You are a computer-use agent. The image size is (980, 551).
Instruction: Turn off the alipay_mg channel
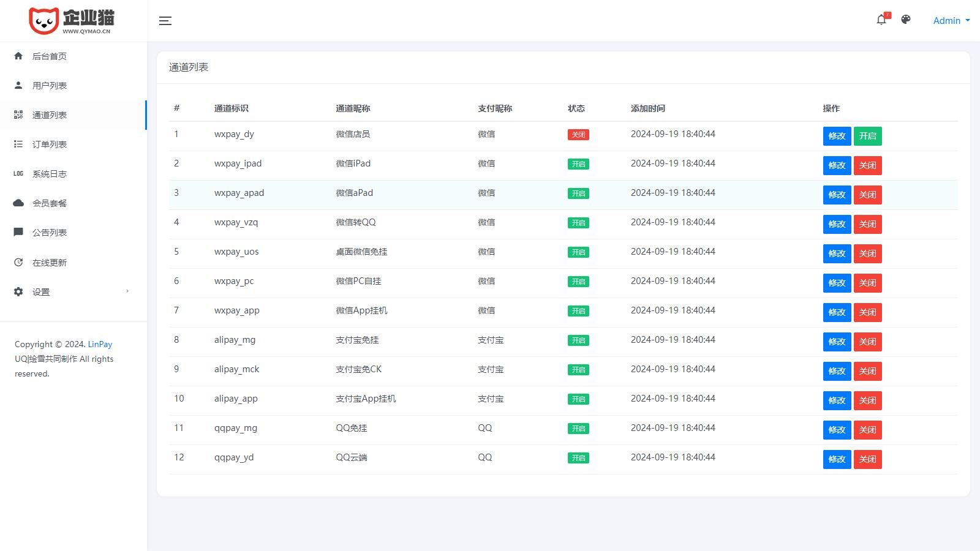pos(867,342)
